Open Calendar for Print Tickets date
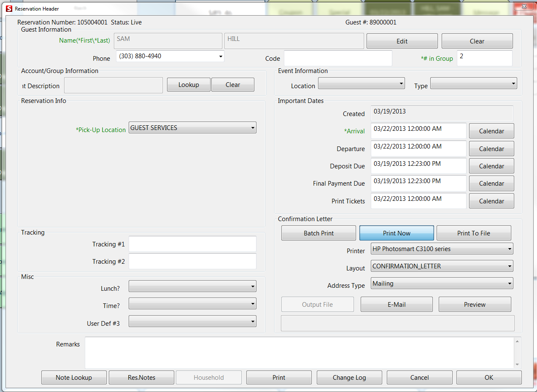Image resolution: width=537 pixels, height=392 pixels. point(491,201)
